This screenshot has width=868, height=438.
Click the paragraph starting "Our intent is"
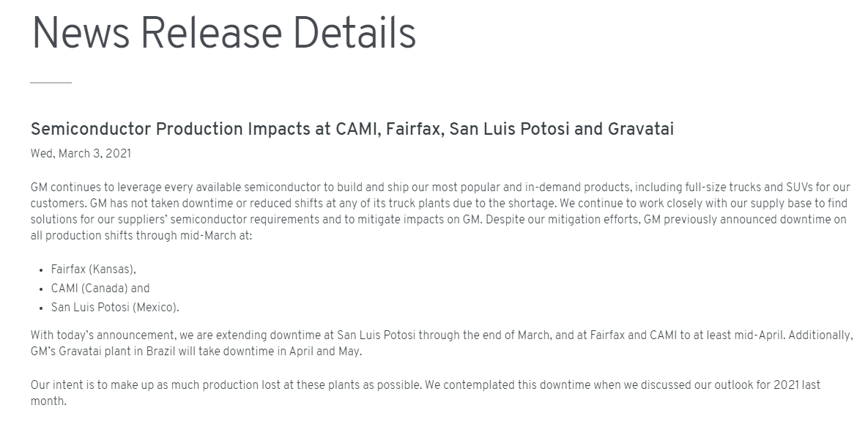[x=425, y=393]
